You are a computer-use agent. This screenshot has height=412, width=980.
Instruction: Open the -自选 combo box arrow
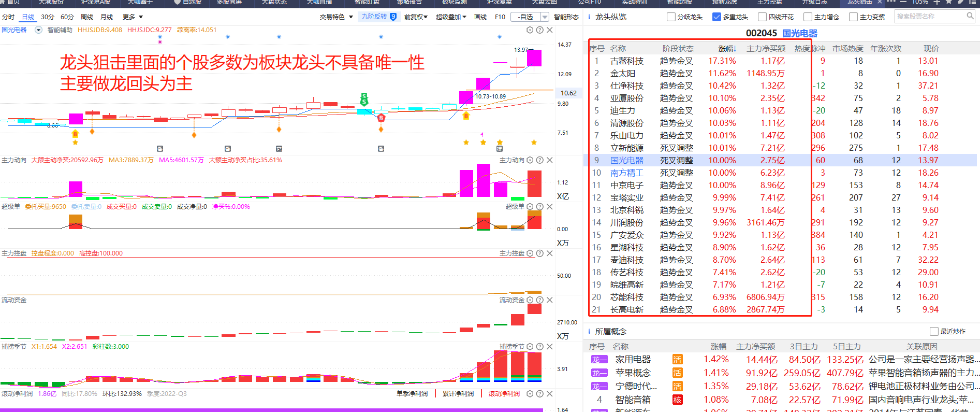545,17
